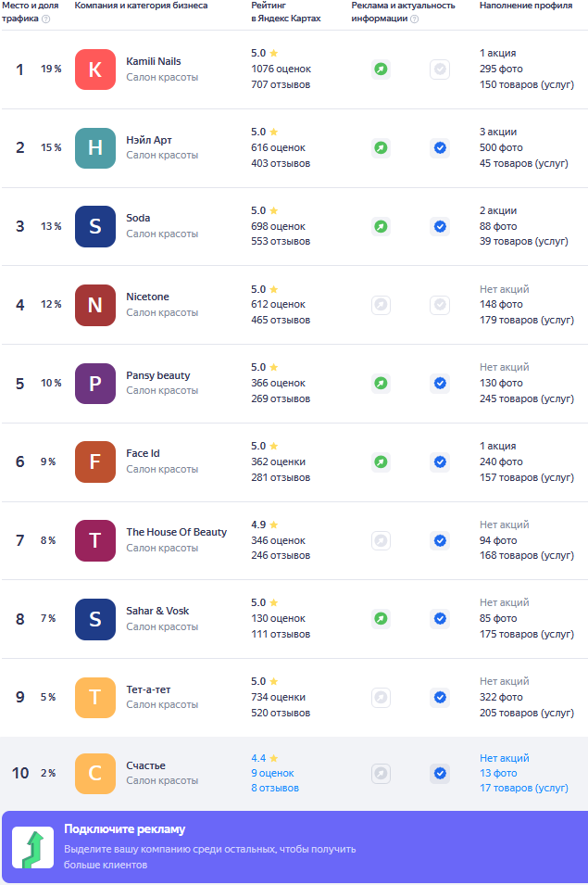Click the help icon next to 'информации' header

(x=414, y=19)
